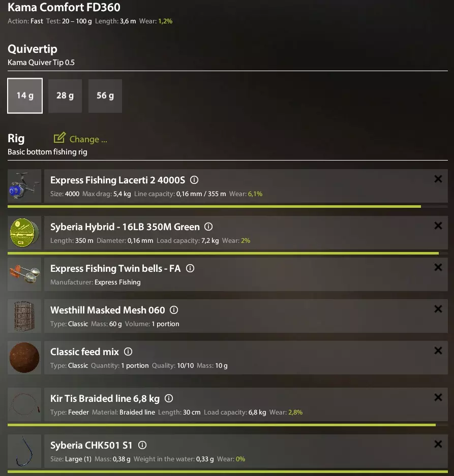
Task: Remove the Classic feed mix bait
Action: pos(438,351)
